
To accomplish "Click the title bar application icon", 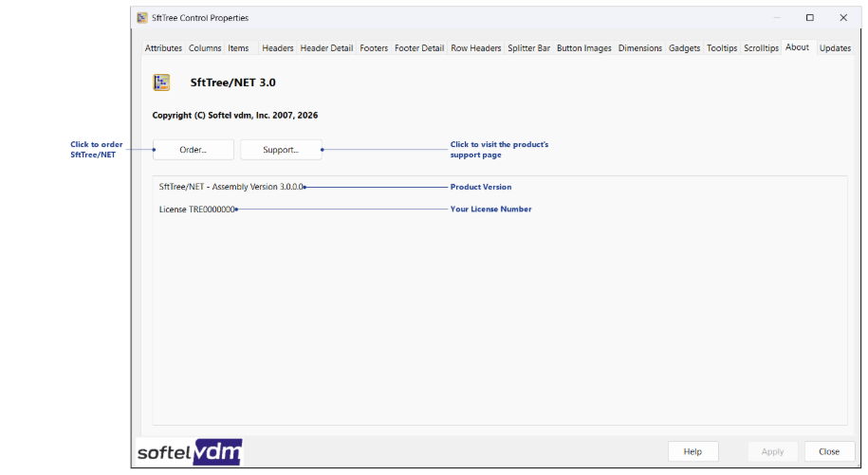I will coord(142,18).
